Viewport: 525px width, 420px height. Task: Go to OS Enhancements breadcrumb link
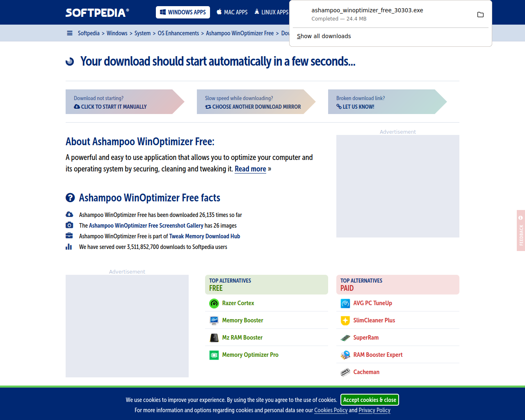[178, 33]
